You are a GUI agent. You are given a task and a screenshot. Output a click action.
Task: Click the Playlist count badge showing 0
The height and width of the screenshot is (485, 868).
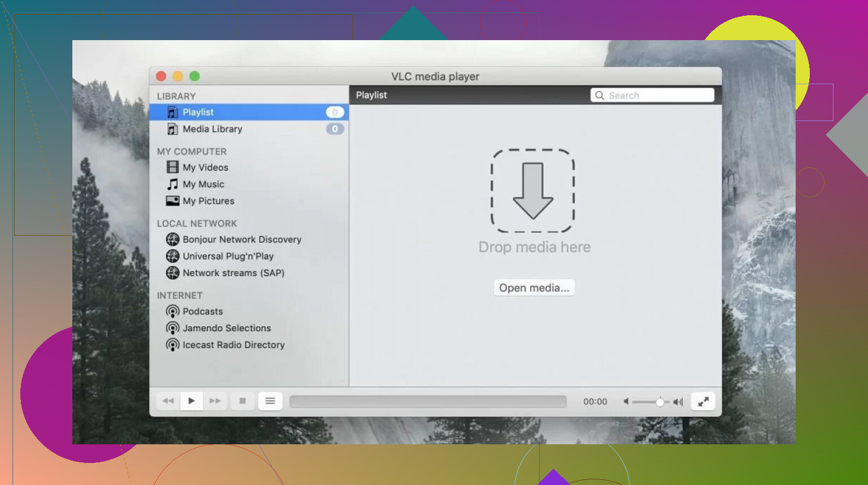tap(335, 112)
